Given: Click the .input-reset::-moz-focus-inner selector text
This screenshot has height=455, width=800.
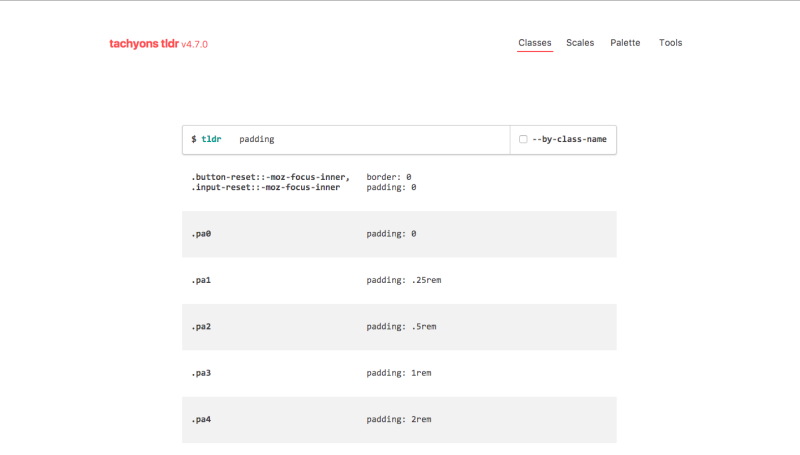Looking at the screenshot, I should coord(266,187).
